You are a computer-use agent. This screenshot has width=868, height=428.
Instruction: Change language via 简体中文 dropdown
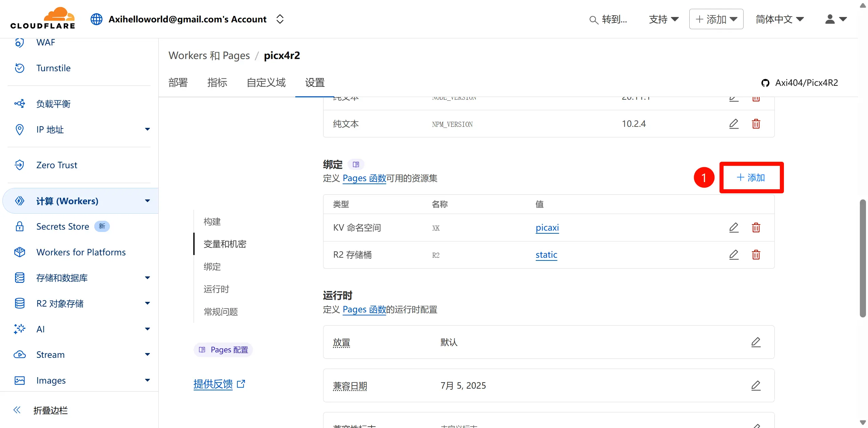point(780,19)
